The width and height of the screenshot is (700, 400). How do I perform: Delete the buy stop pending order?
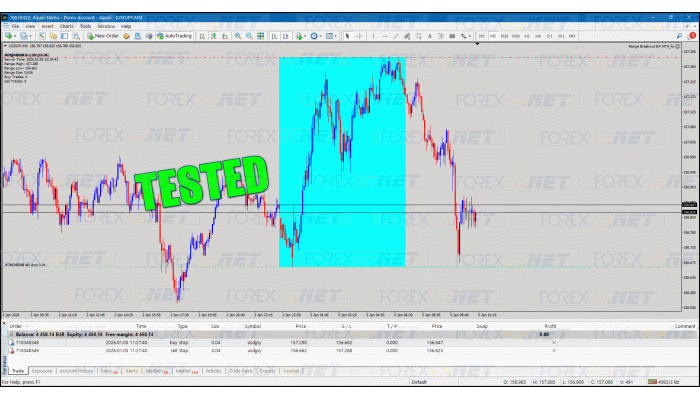click(x=554, y=342)
